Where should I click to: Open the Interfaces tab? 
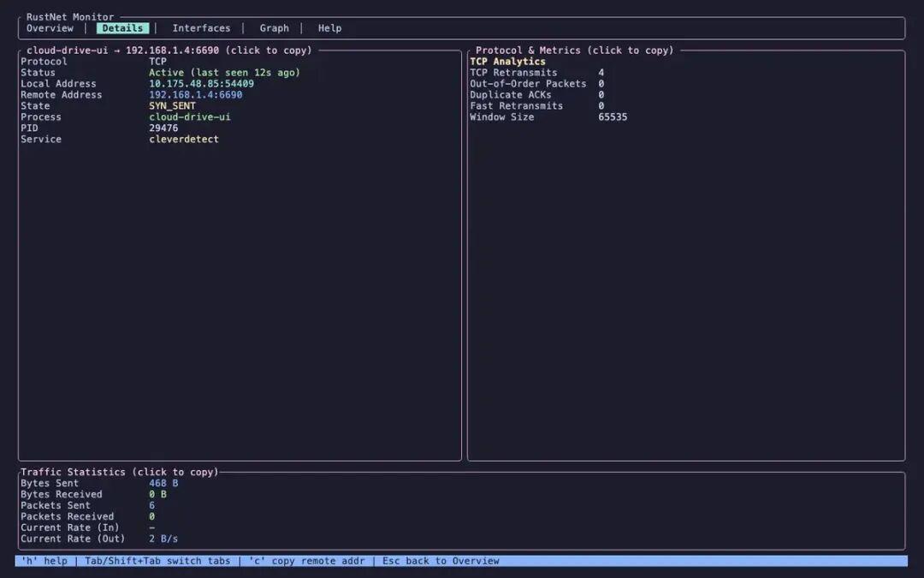(201, 28)
